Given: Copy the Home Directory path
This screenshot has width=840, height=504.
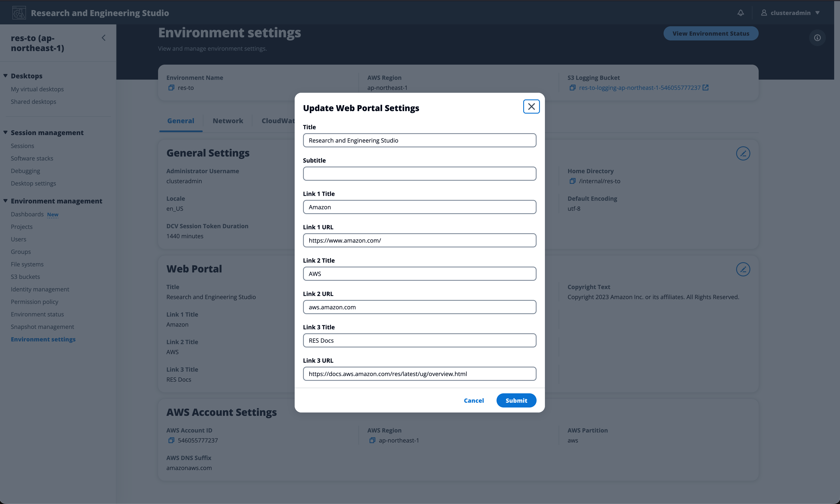Looking at the screenshot, I should [573, 181].
